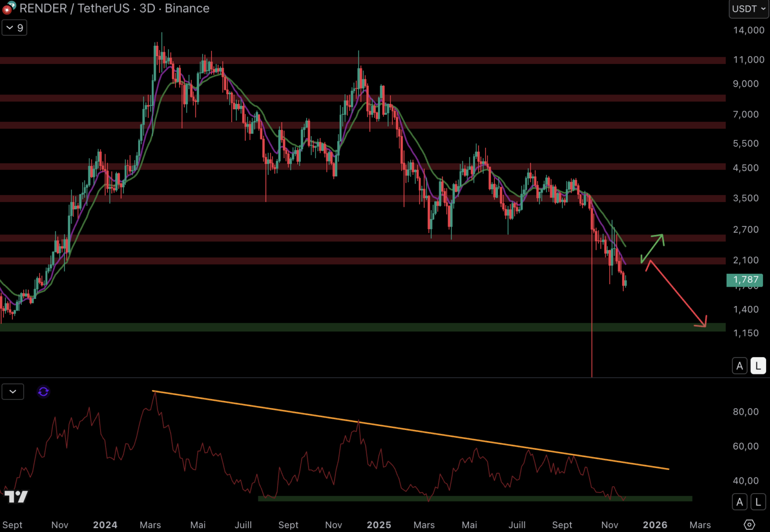Click the 2025 label on time axis
This screenshot has height=532, width=770.
click(x=379, y=525)
